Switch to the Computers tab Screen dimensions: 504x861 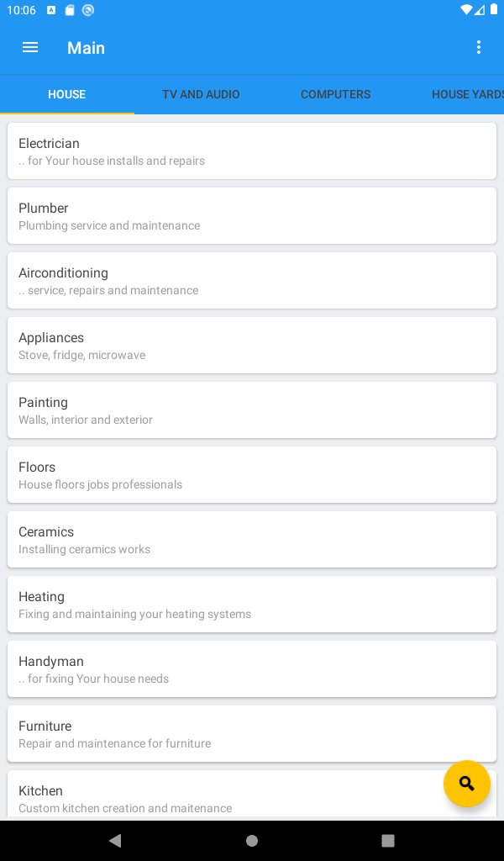click(335, 94)
